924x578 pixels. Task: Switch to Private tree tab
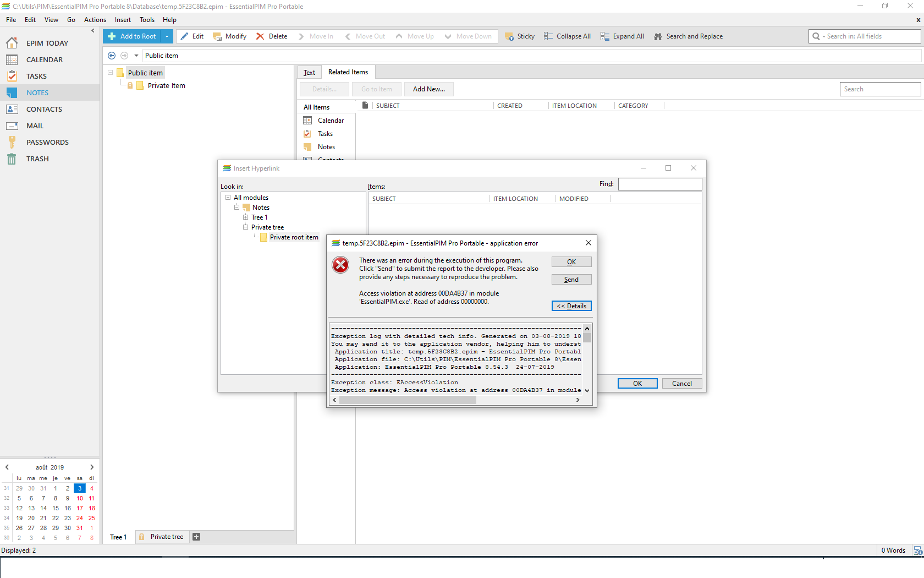(x=162, y=537)
